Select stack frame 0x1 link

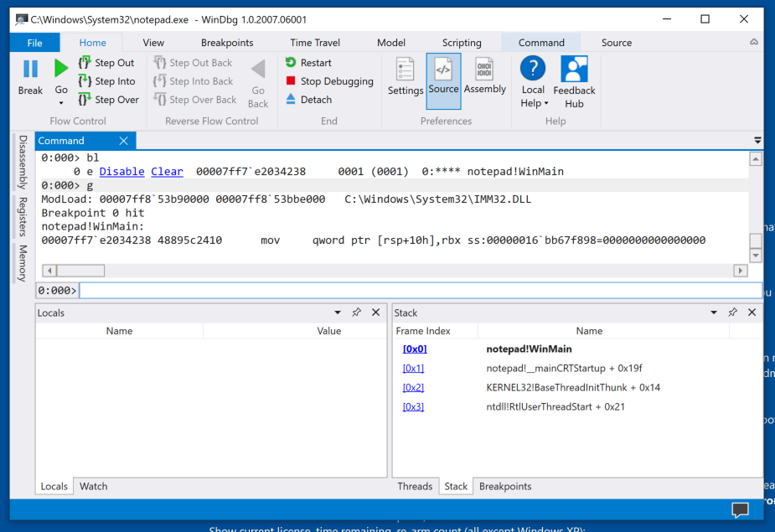[x=413, y=369]
